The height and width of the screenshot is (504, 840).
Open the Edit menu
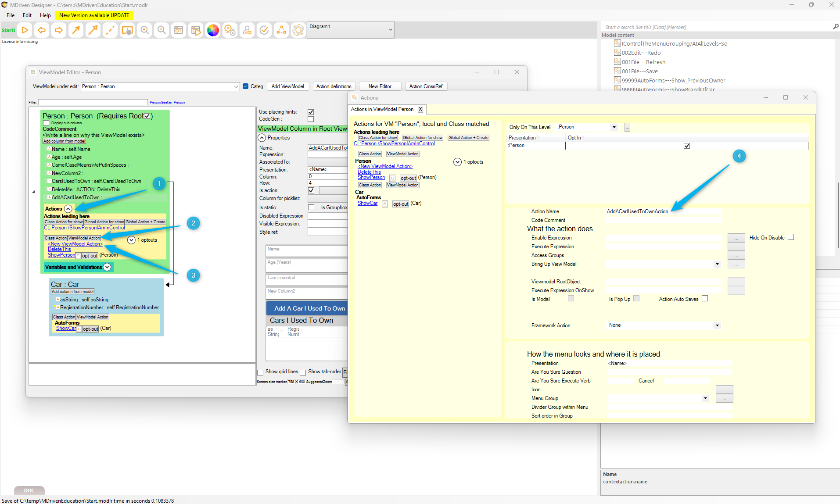(x=27, y=15)
